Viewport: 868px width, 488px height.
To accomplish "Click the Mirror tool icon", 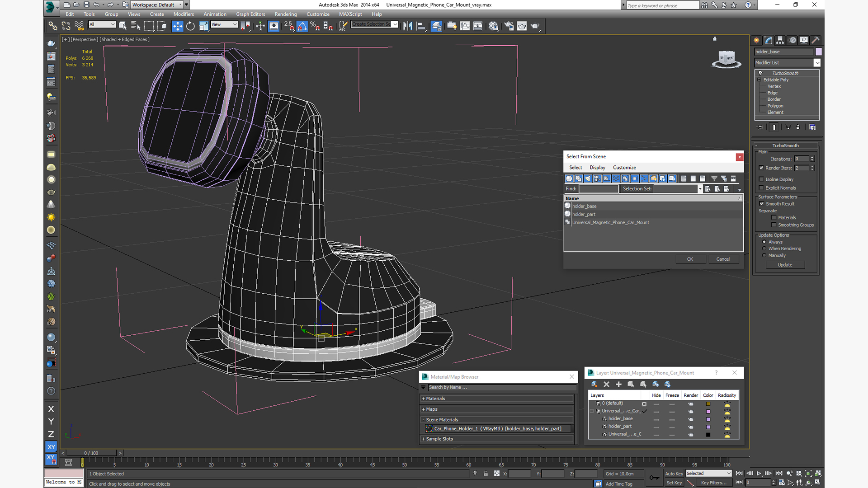I will 408,26.
